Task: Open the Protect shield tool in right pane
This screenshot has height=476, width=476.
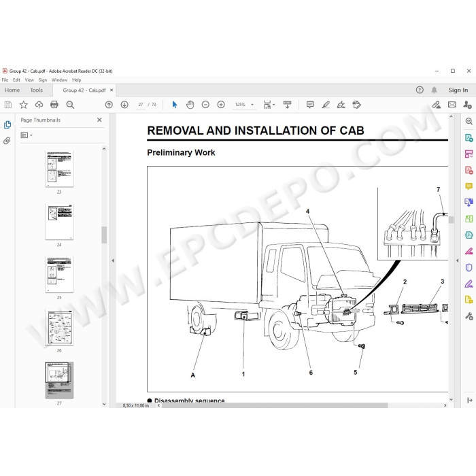Action: 469,267
